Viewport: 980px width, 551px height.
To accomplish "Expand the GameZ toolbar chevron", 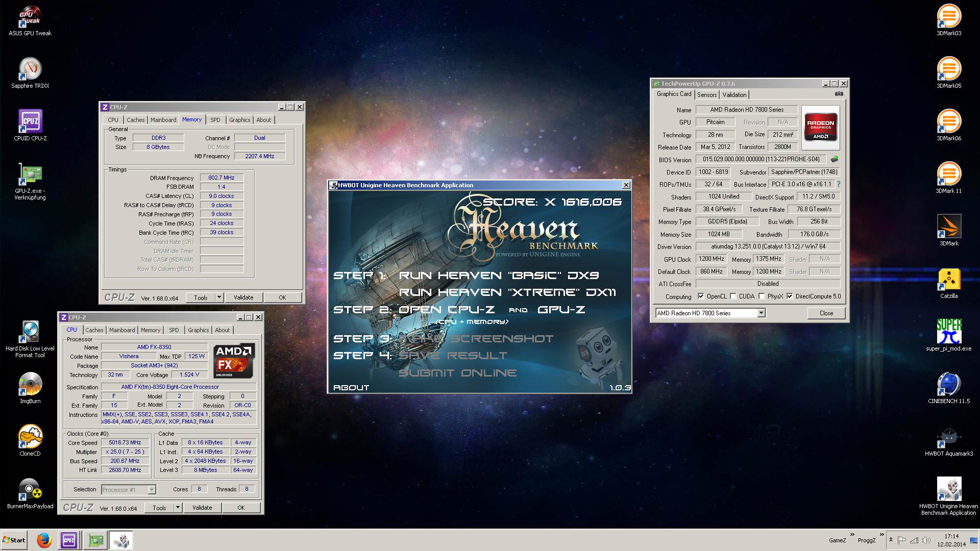I will tap(852, 535).
